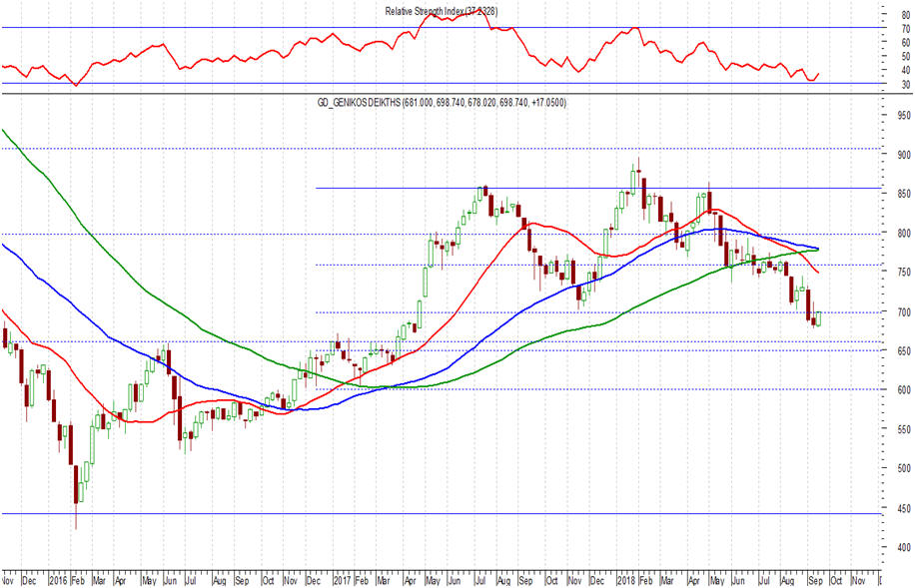Click the 800 price axis label
This screenshot has width=915, height=588.
coord(904,233)
